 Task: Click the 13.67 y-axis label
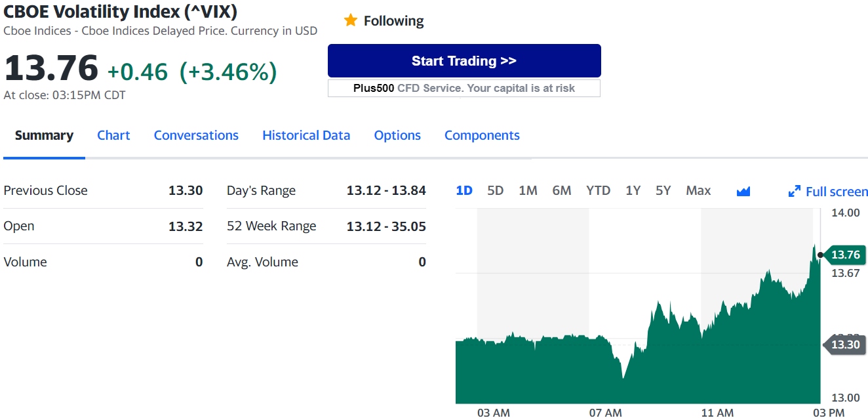coord(846,273)
